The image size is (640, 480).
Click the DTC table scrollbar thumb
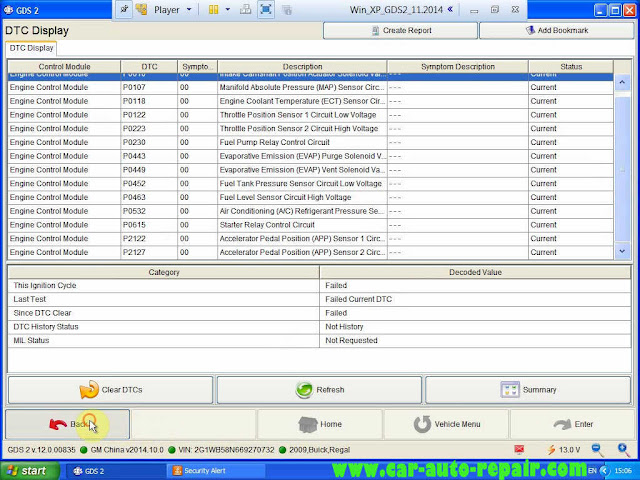(x=622, y=167)
